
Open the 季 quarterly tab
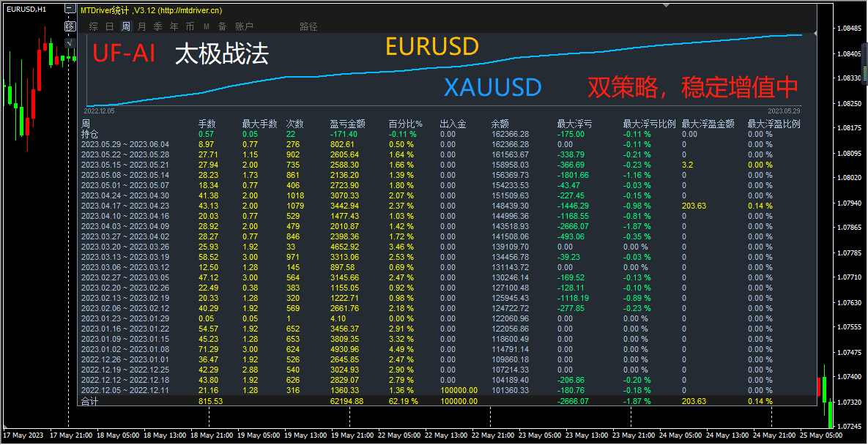[x=158, y=26]
